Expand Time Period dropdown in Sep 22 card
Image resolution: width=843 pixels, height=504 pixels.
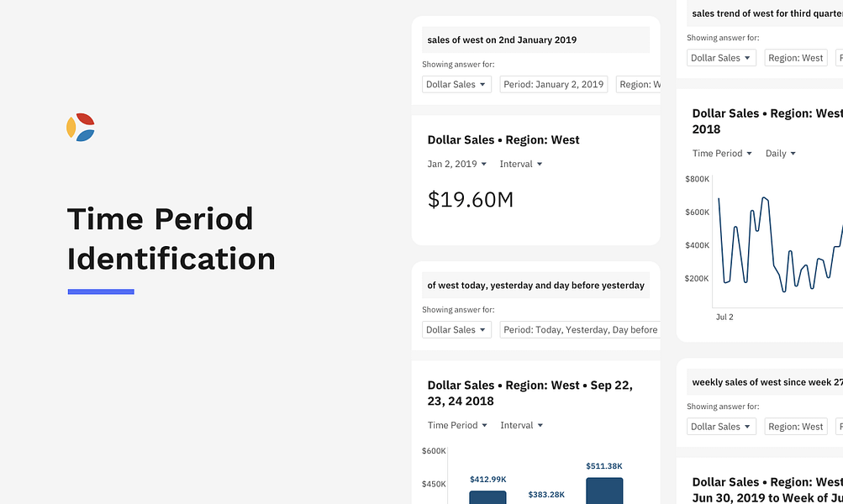pos(457,425)
